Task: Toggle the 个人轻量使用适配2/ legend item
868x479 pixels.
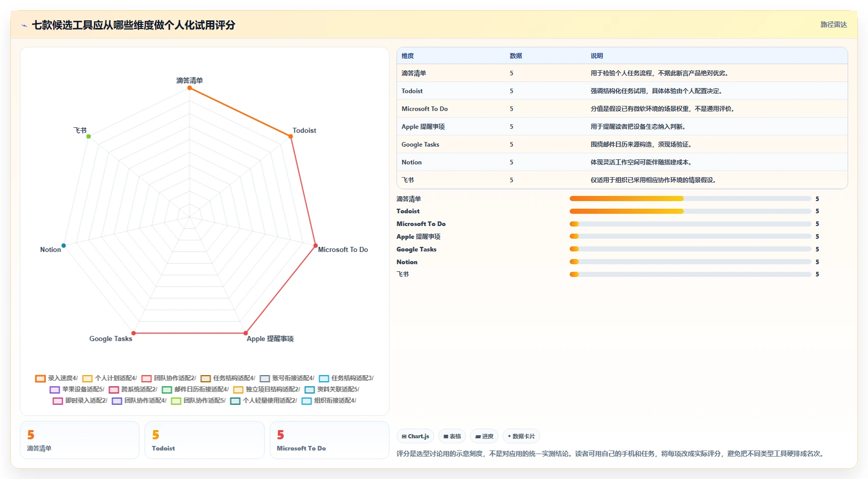Action: click(263, 401)
